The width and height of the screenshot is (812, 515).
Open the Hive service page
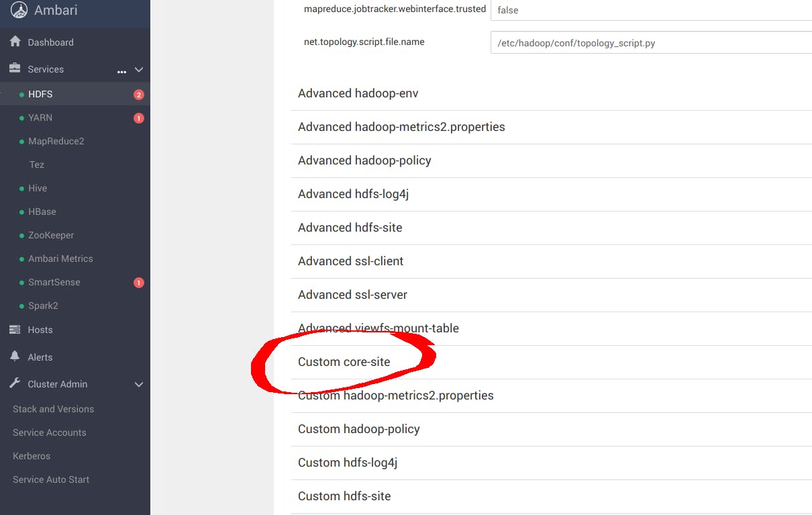(x=38, y=188)
